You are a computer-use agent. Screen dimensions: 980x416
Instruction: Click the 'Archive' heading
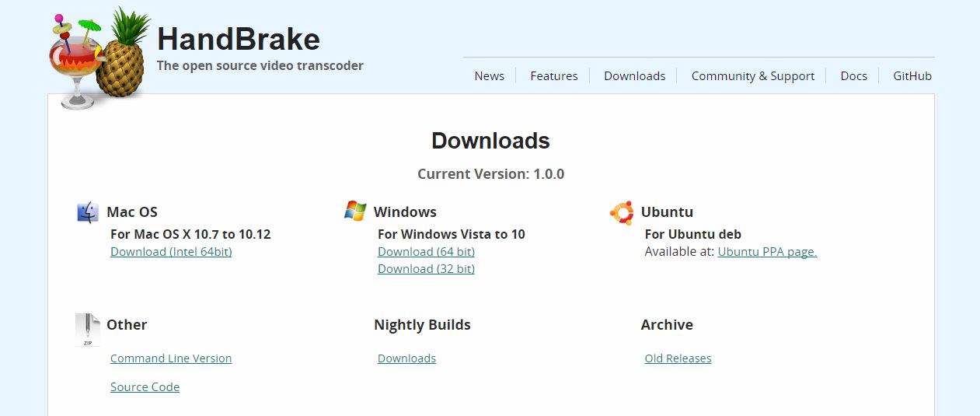click(x=667, y=325)
